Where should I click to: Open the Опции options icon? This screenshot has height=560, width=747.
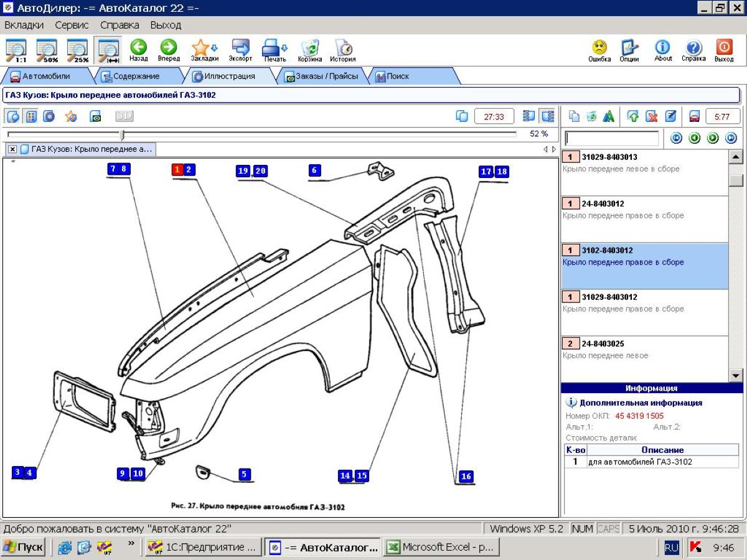(x=629, y=50)
